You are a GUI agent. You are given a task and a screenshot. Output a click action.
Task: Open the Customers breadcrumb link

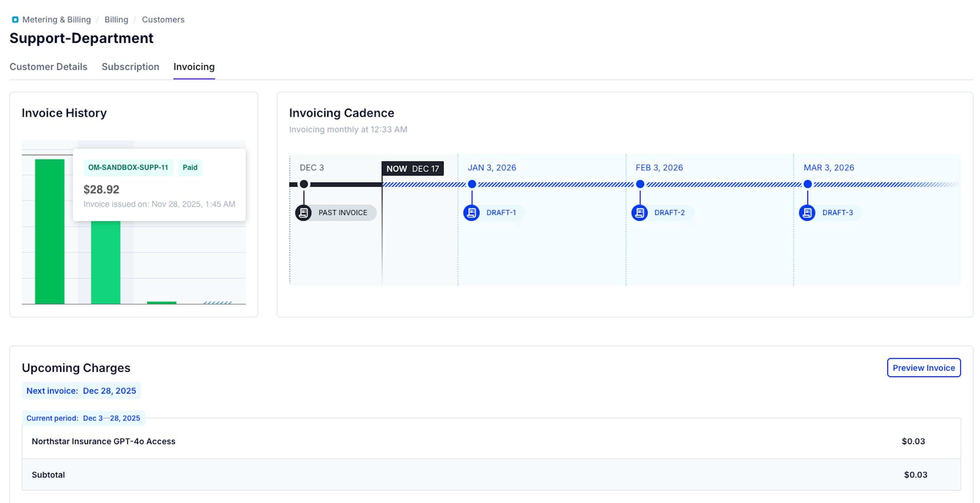point(163,20)
